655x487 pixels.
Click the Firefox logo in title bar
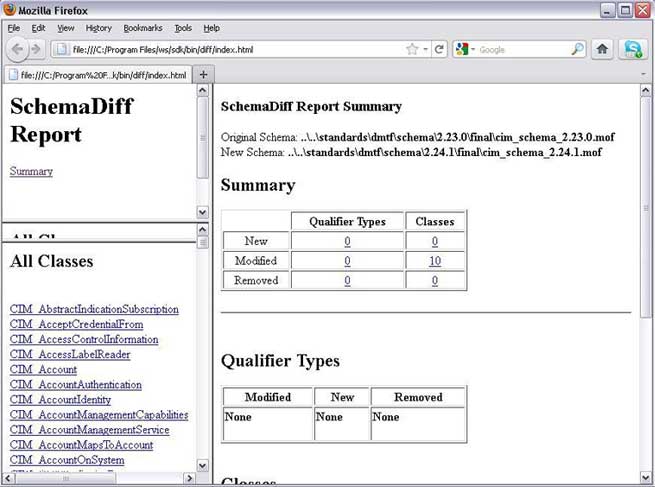tap(9, 9)
